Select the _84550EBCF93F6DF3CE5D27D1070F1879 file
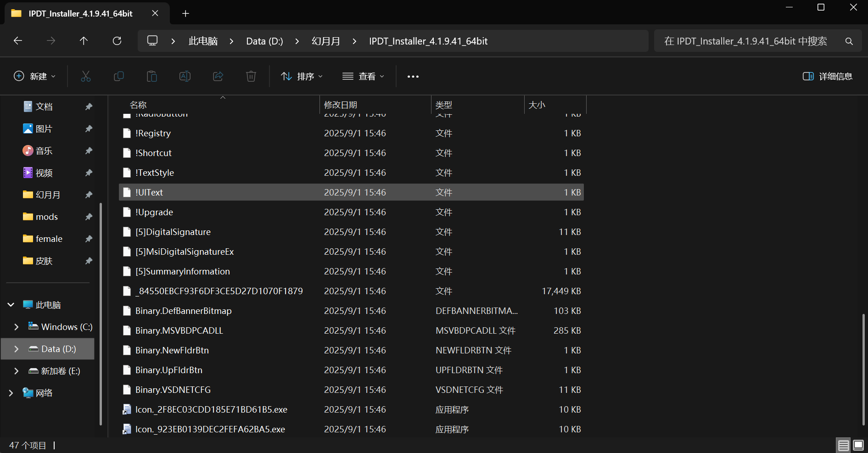The image size is (868, 453). tap(351, 291)
